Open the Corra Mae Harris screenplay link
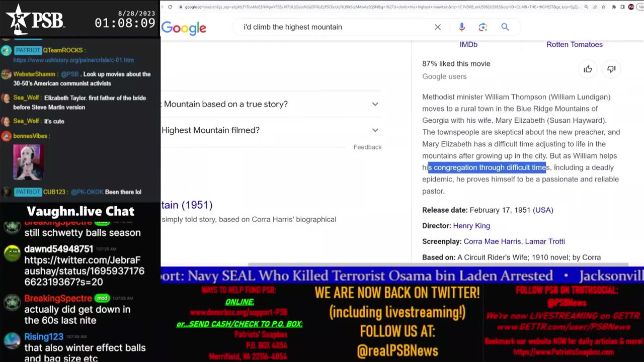644x362 pixels. point(492,241)
